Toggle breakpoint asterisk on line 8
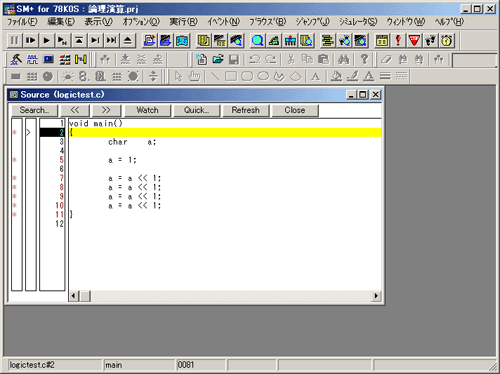The width and height of the screenshot is (500, 374). pyautogui.click(x=15, y=187)
